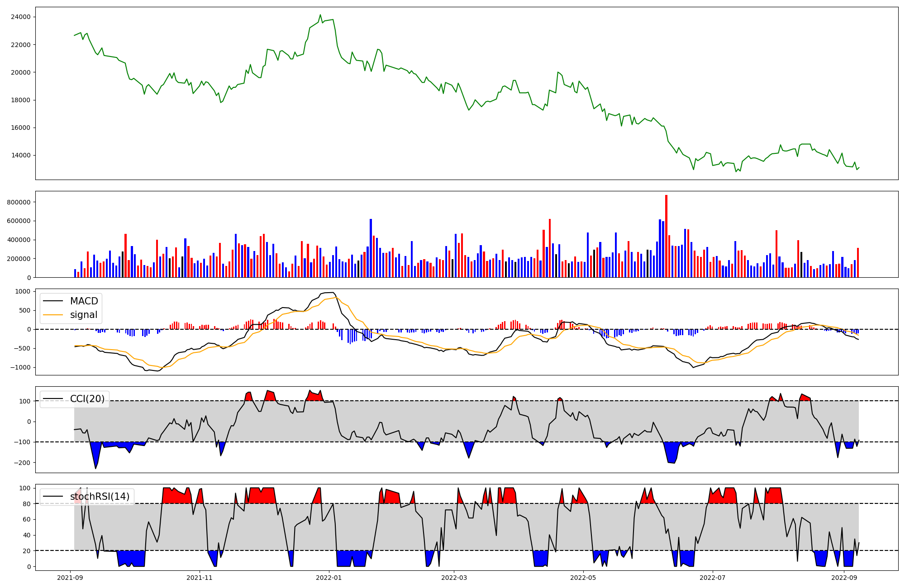Click the 2021-09 date tick label
The width and height of the screenshot is (905, 588).
pyautogui.click(x=70, y=578)
